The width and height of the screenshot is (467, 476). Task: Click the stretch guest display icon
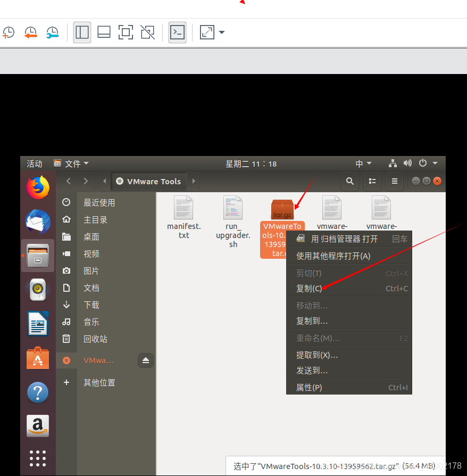207,32
